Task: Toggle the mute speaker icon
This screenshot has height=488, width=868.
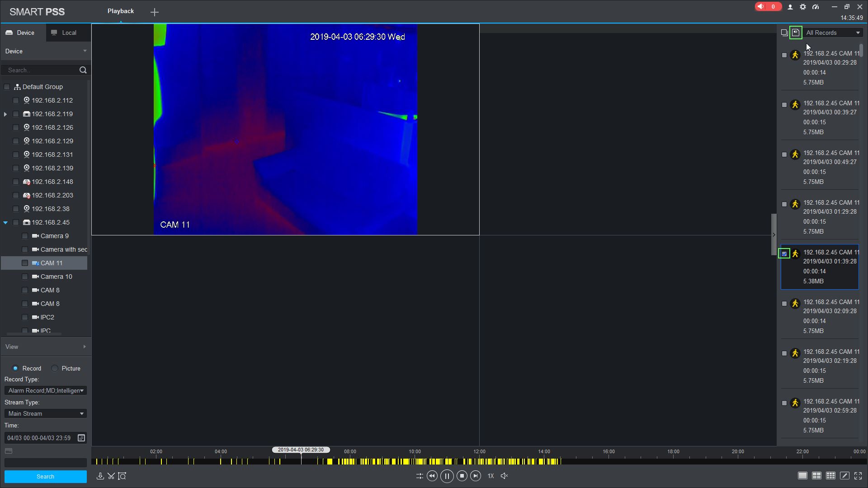Action: 505,476
